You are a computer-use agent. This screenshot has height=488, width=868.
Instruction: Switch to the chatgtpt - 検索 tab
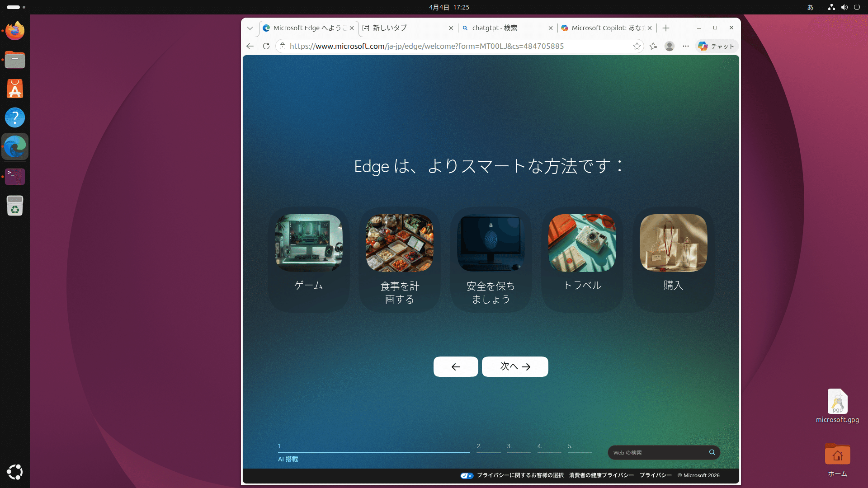pyautogui.click(x=495, y=28)
